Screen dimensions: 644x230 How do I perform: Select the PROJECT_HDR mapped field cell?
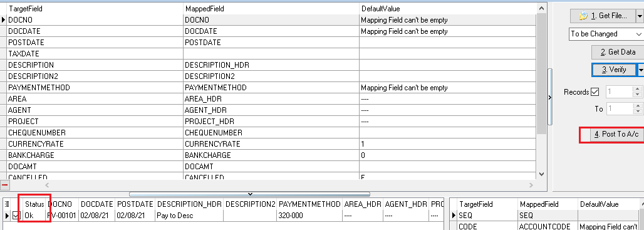point(271,122)
